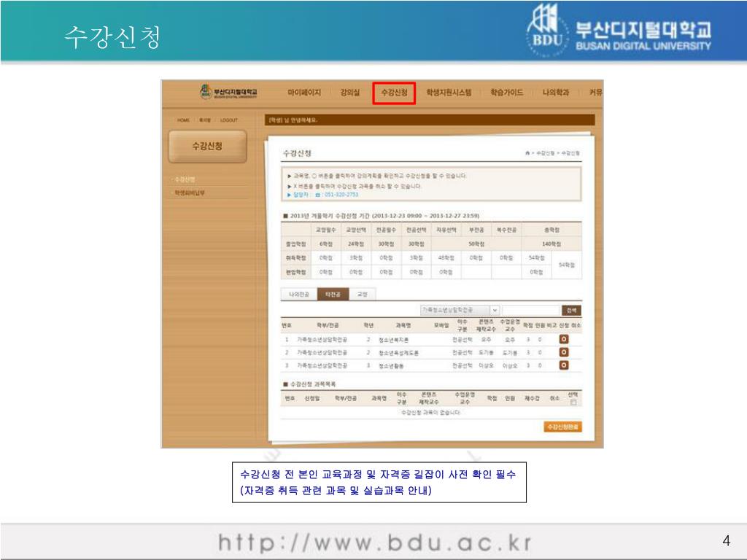The height and width of the screenshot is (560, 747).
Task: Click the 48학점 earned credits cell
Action: tap(446, 257)
